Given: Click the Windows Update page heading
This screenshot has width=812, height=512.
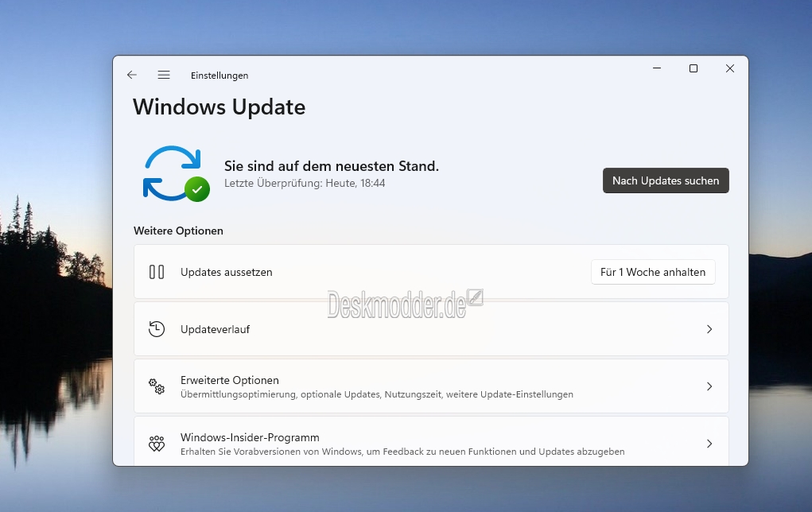Looking at the screenshot, I should [x=219, y=107].
